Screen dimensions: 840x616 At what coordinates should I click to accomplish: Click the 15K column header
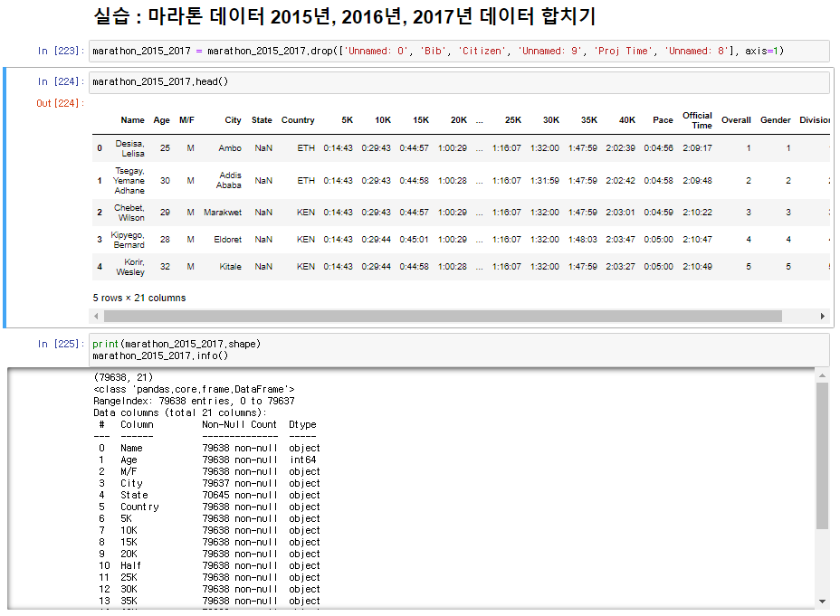(421, 120)
